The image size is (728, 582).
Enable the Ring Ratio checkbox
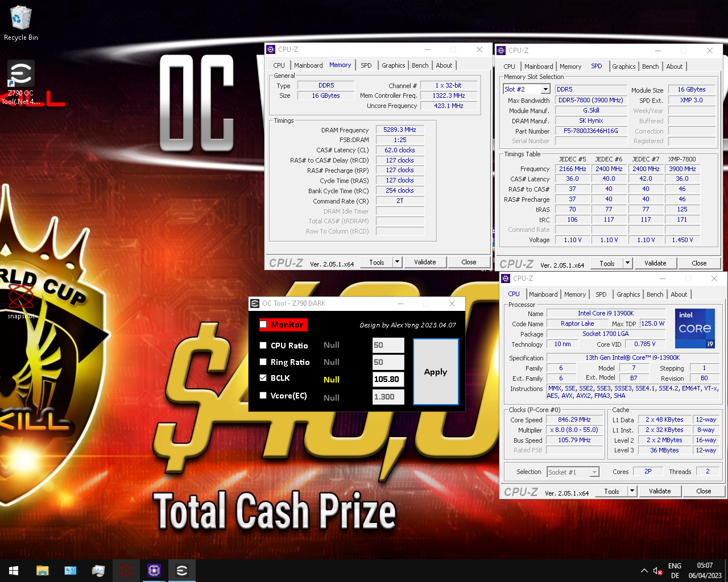click(263, 361)
